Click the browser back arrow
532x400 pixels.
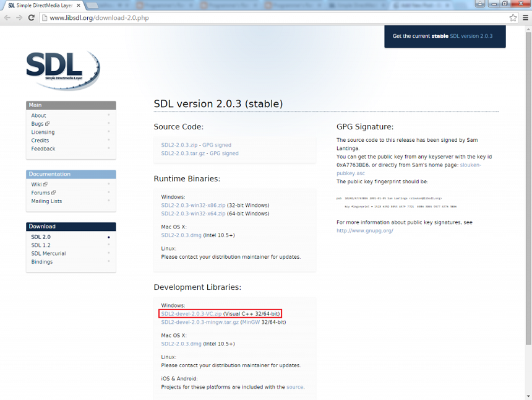point(7,18)
